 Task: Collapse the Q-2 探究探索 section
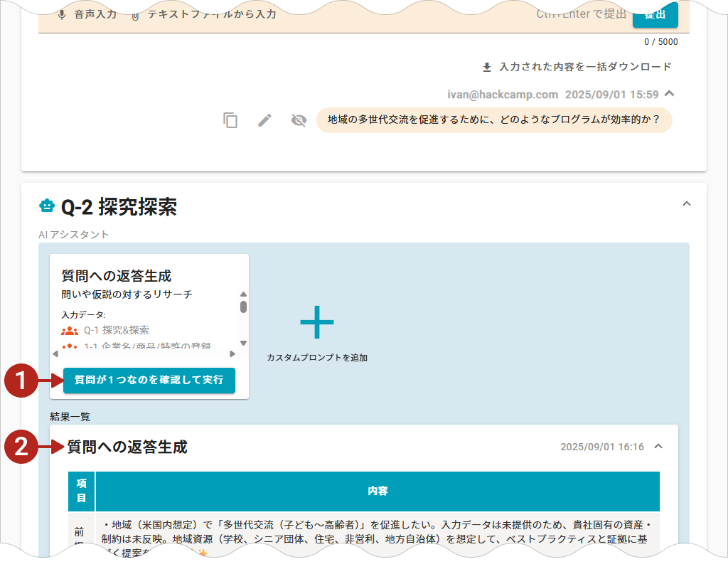click(x=686, y=203)
